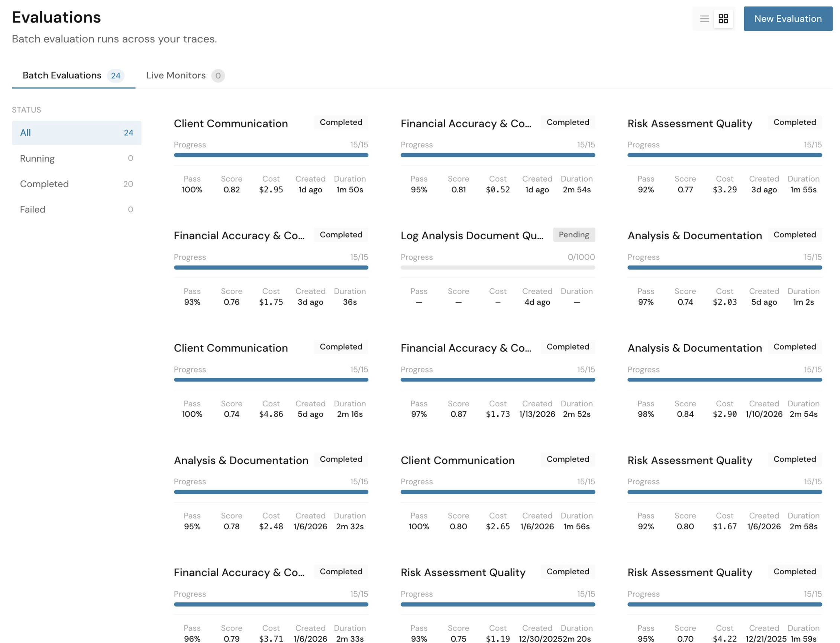Click the New Evaluation button
Viewport: 840px width, 643px height.
[x=788, y=19]
